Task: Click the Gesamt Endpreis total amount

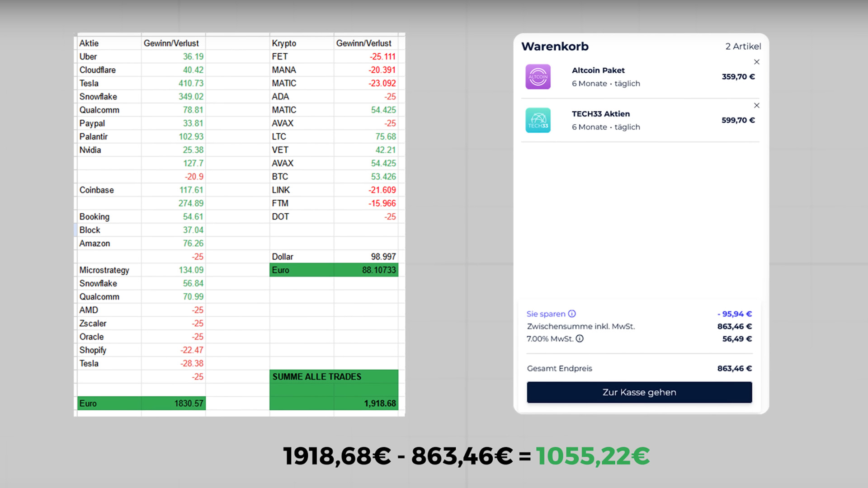Action: 734,368
